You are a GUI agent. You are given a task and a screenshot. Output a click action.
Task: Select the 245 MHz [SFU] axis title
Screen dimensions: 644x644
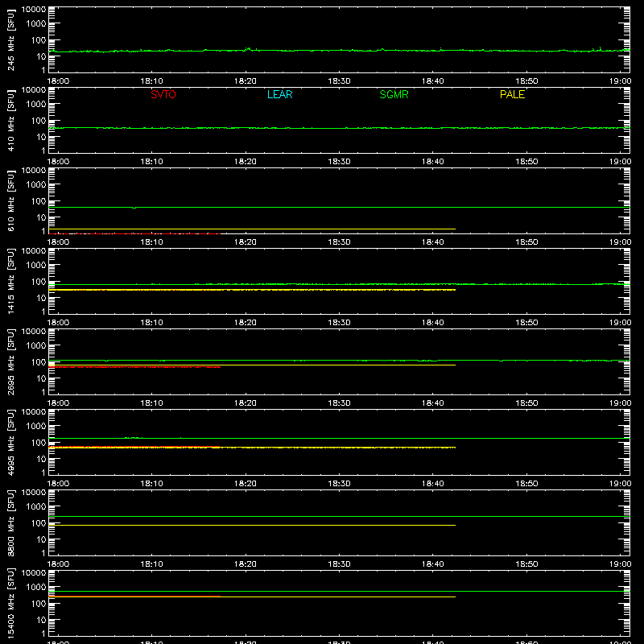[10, 39]
